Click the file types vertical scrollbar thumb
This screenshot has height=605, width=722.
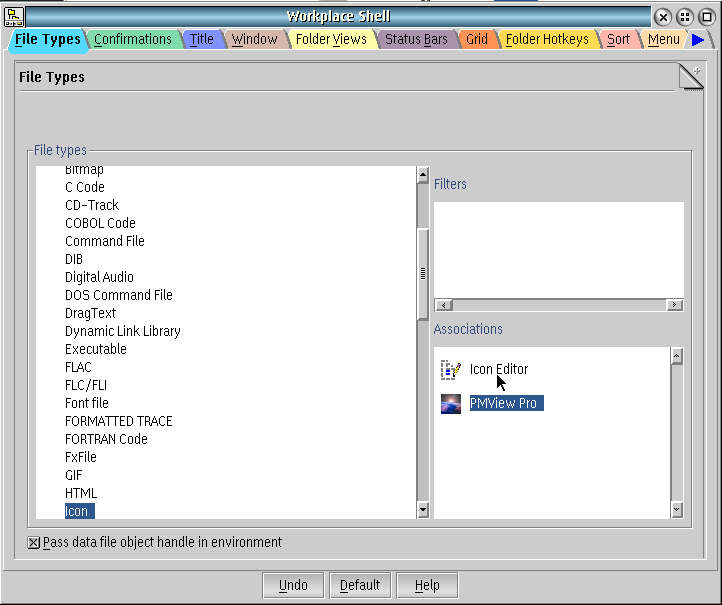422,273
